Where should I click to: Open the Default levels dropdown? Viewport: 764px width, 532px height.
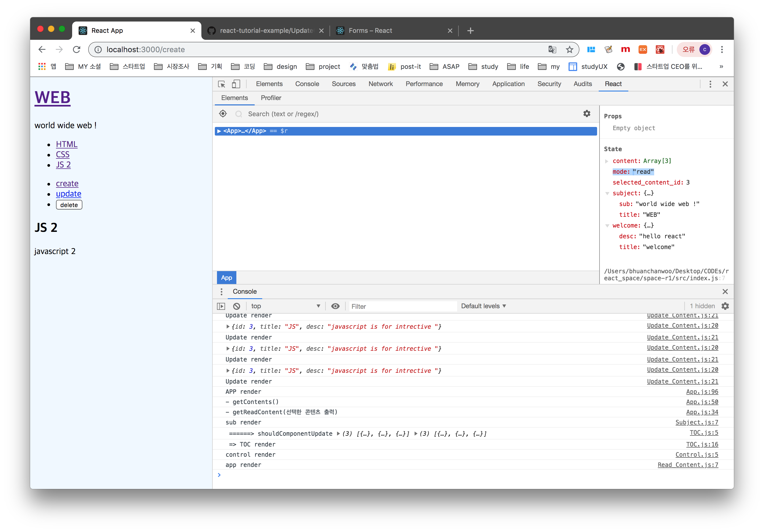[483, 306]
